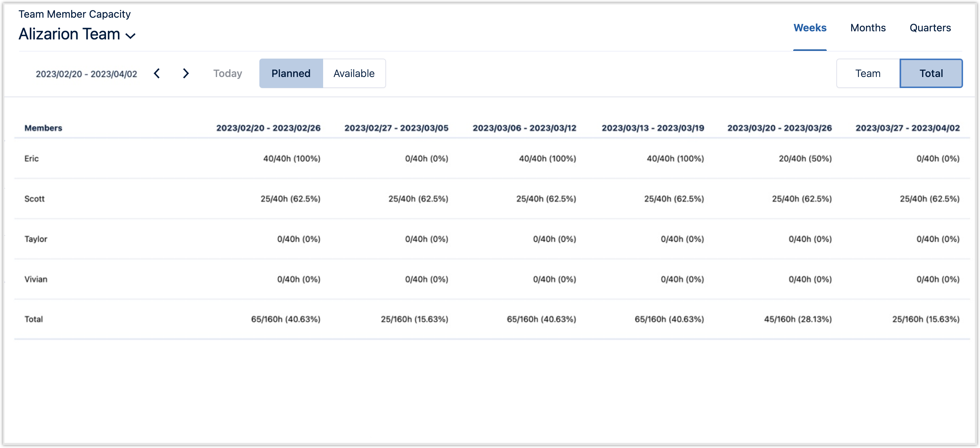Viewport: 980px width, 448px height.
Task: Click the Members column header
Action: coord(43,128)
